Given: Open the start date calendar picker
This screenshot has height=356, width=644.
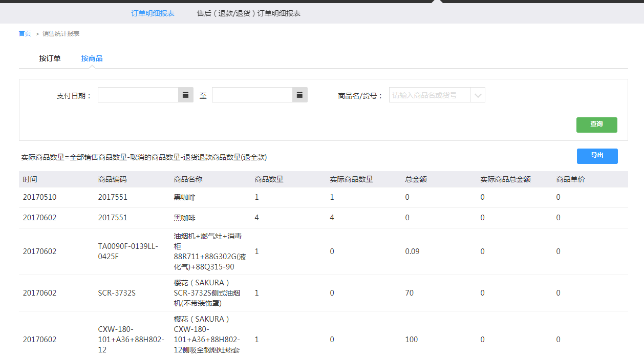Looking at the screenshot, I should pyautogui.click(x=186, y=95).
